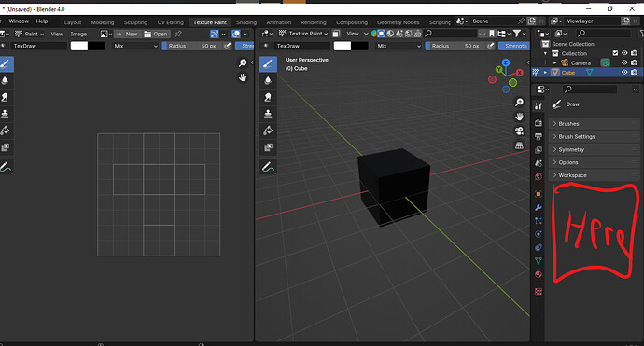Switch perspective/orthographic view with grid icon
The width and height of the screenshot is (644, 346).
pyautogui.click(x=519, y=145)
